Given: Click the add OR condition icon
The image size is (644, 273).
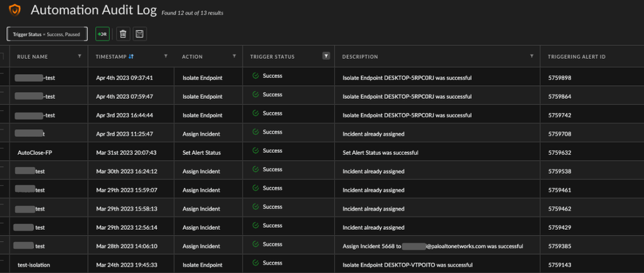Looking at the screenshot, I should (102, 34).
